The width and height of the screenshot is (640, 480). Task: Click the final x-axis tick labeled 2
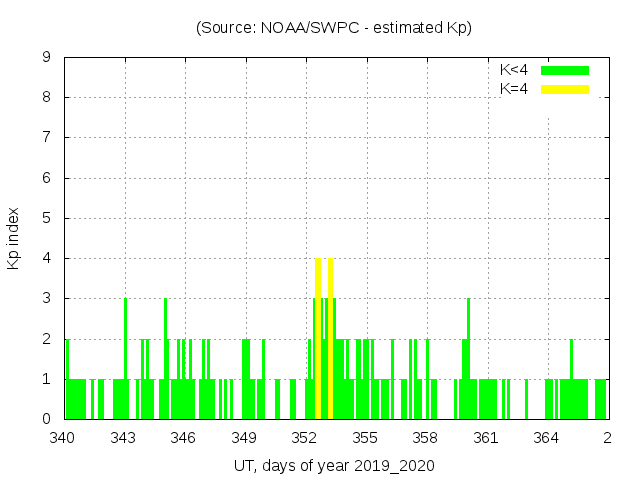click(607, 437)
